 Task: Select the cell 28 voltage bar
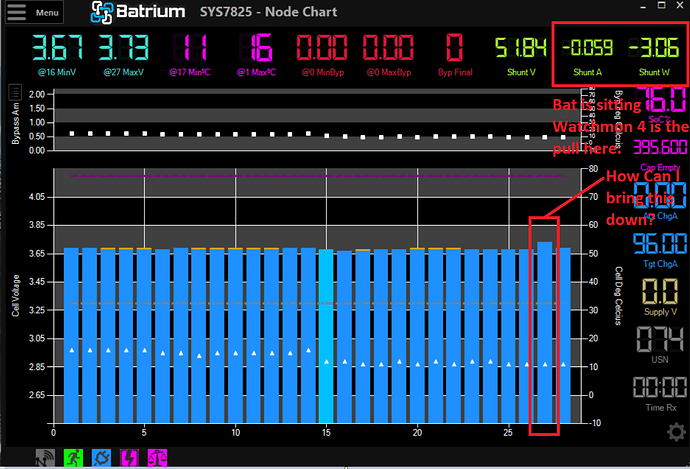563,335
